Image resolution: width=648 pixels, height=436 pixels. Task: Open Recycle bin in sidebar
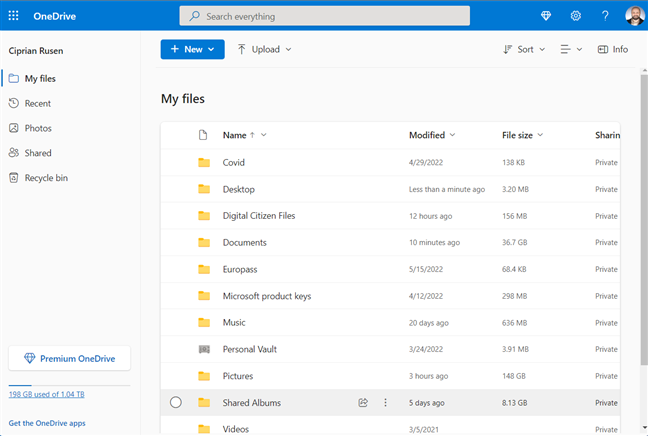[46, 178]
